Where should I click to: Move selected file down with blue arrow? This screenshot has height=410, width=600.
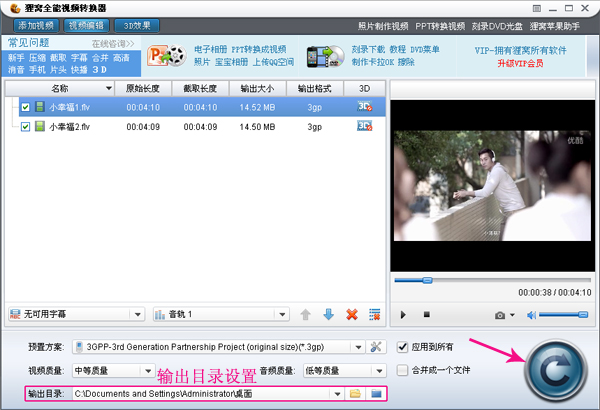[328, 314]
